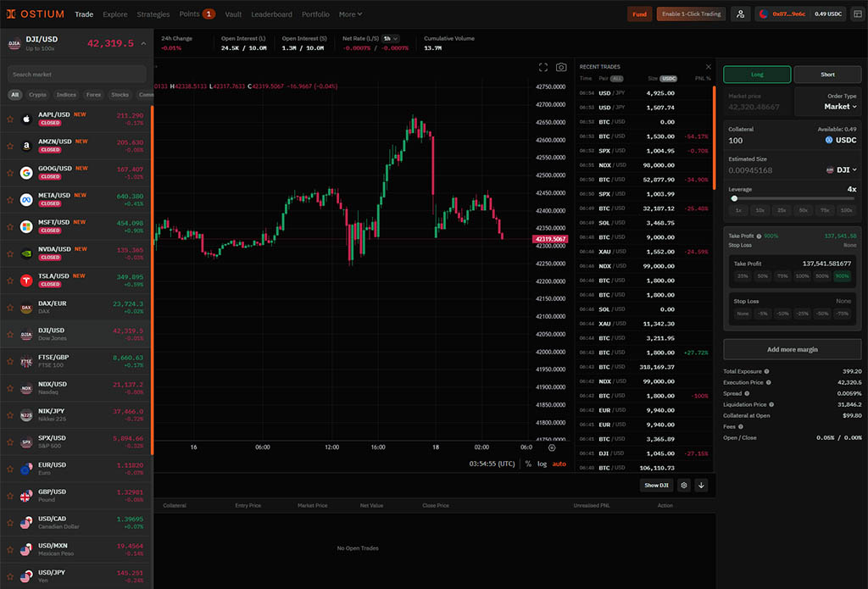Image resolution: width=868 pixels, height=589 pixels.
Task: Switch to Short position
Action: pos(827,75)
